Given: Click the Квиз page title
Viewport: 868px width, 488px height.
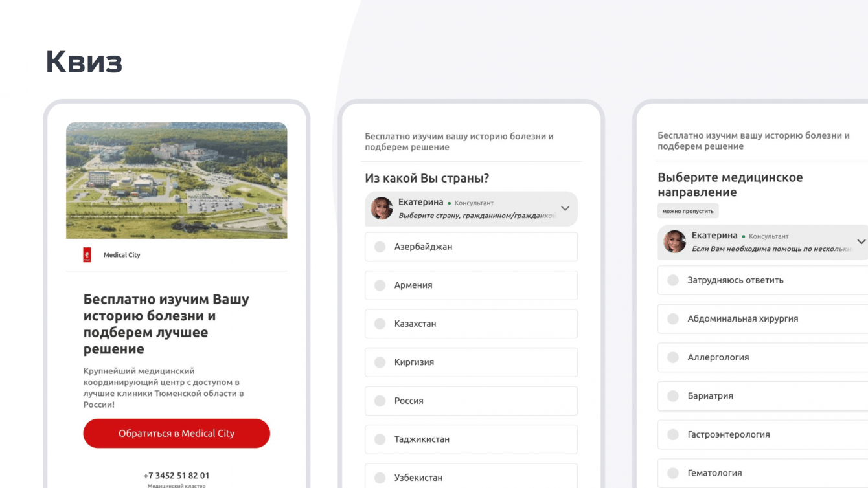Looking at the screenshot, I should [x=84, y=62].
